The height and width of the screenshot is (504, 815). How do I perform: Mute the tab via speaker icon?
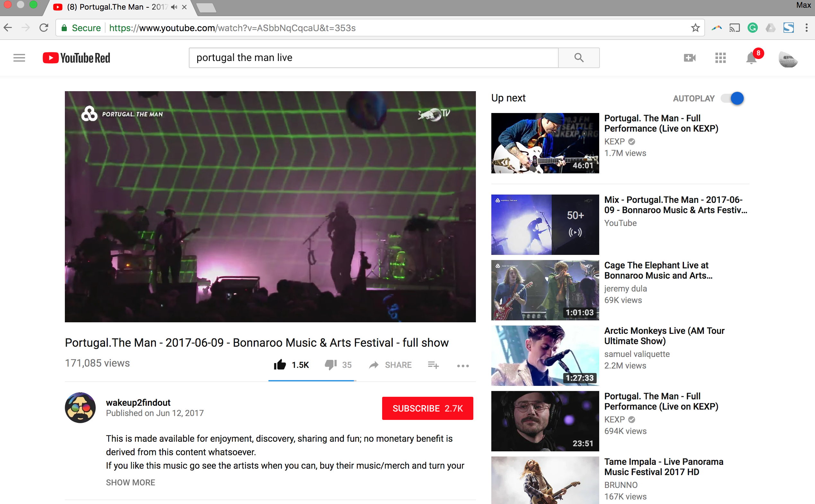click(x=174, y=7)
